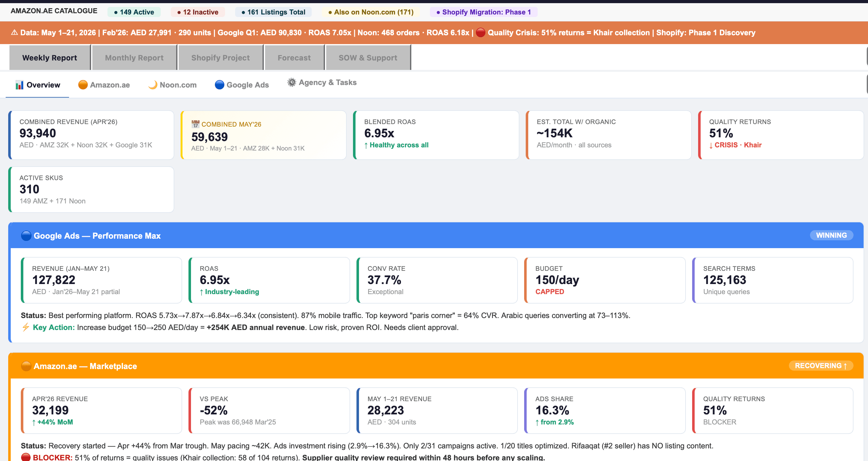Click the blue circle icon in Google Ads header
The image size is (868, 461).
point(26,236)
